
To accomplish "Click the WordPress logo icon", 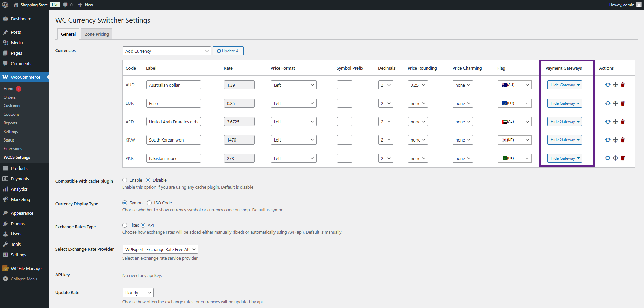I will 5,5.
